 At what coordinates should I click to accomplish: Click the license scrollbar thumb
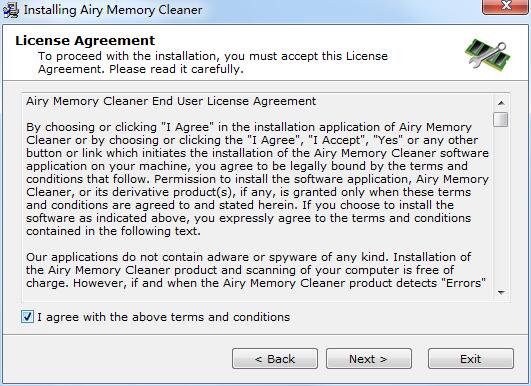501,119
